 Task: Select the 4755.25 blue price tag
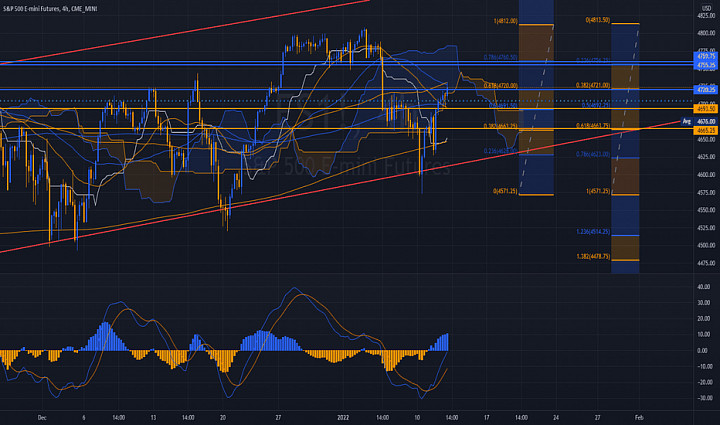(705, 65)
